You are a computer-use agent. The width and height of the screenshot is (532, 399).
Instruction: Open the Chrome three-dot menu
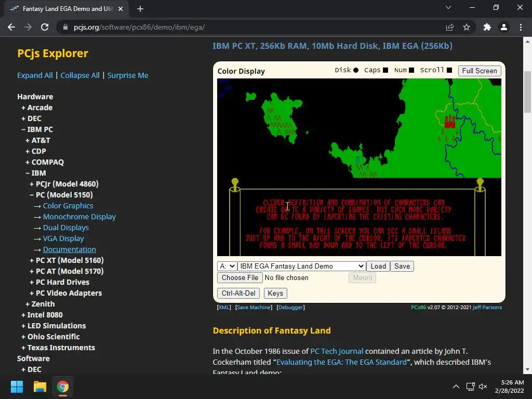coord(521,27)
